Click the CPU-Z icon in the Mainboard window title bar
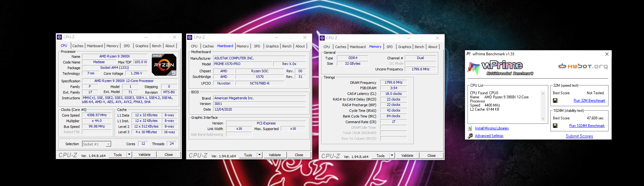644x186 pixels. point(190,37)
